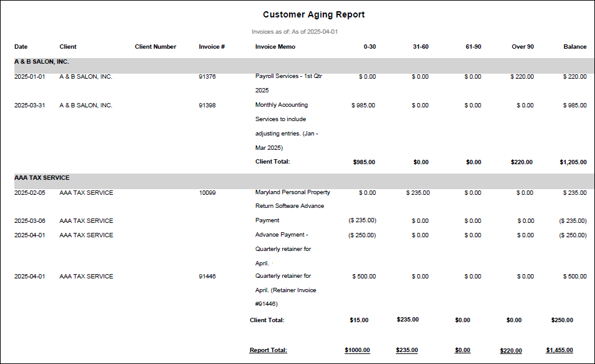Screen dimensions: 595x364
Task: Click the Over 90 column header
Action: (x=523, y=47)
